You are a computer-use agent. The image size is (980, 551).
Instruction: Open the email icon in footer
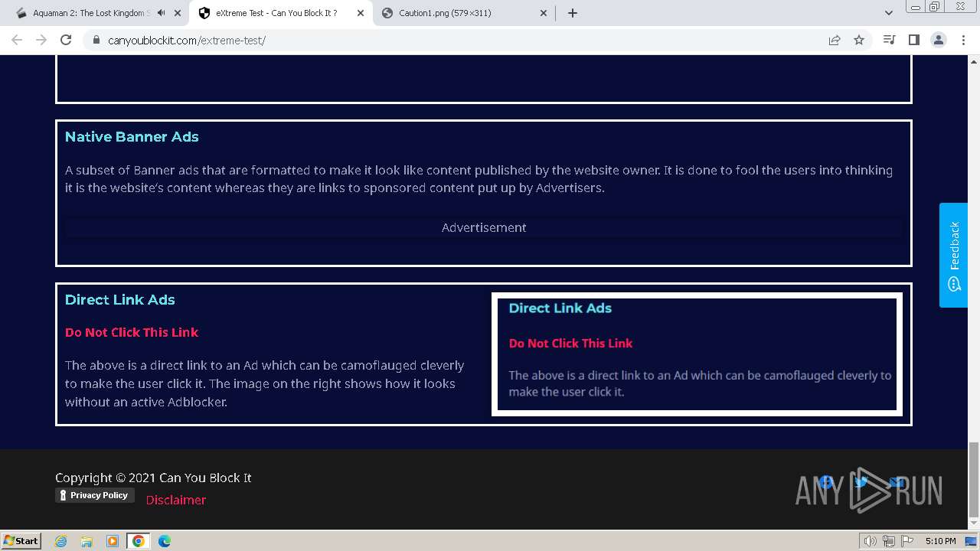[x=896, y=481]
